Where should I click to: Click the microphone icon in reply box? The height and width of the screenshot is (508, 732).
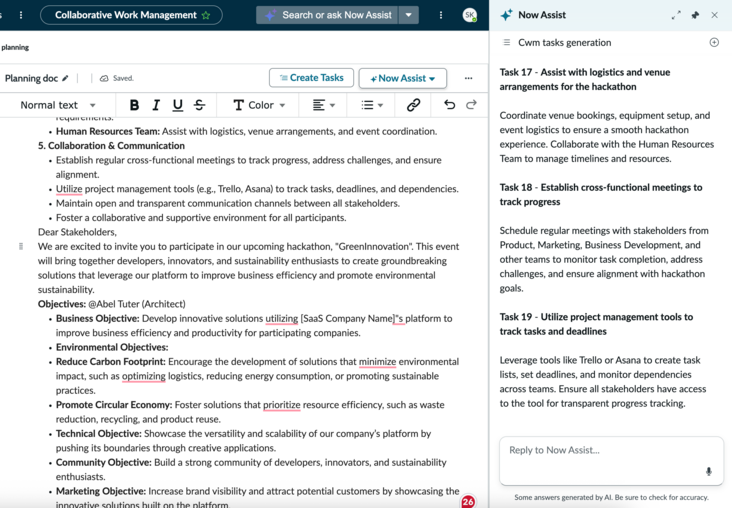tap(709, 472)
